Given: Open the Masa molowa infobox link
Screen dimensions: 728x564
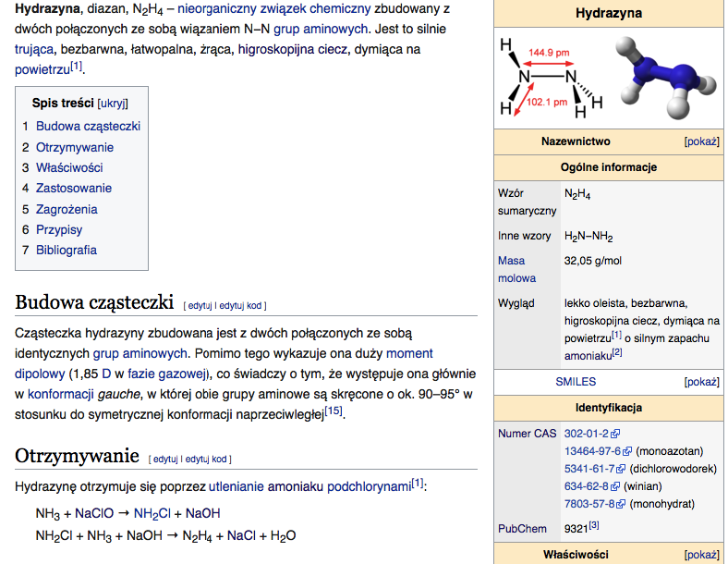Looking at the screenshot, I should 516,270.
